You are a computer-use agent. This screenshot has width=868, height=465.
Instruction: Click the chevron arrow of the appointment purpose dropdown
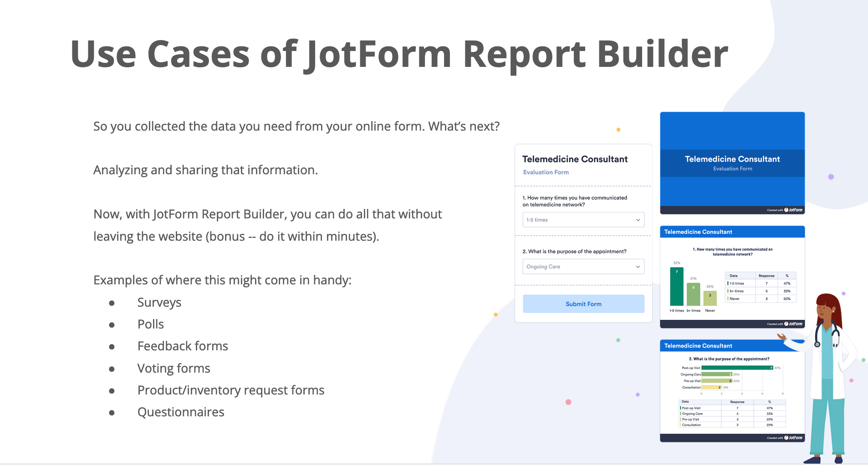tap(638, 267)
